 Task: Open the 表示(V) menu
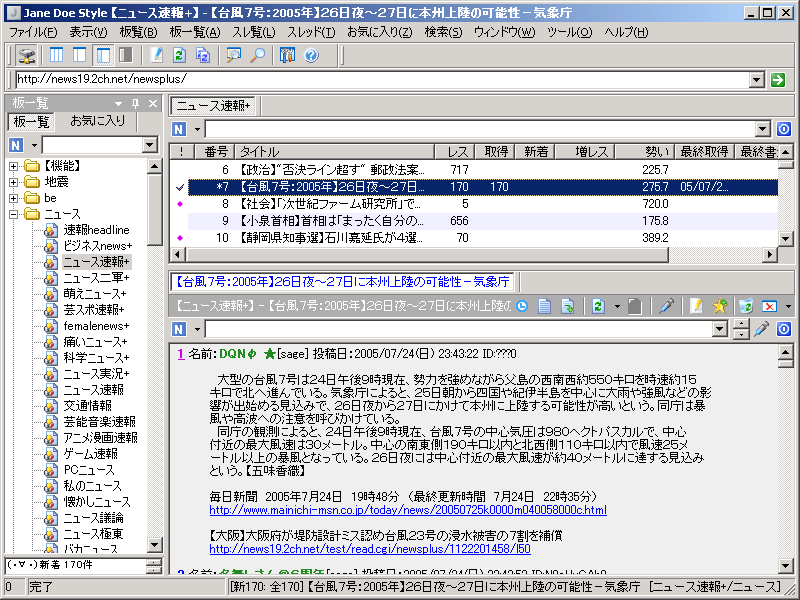point(88,32)
